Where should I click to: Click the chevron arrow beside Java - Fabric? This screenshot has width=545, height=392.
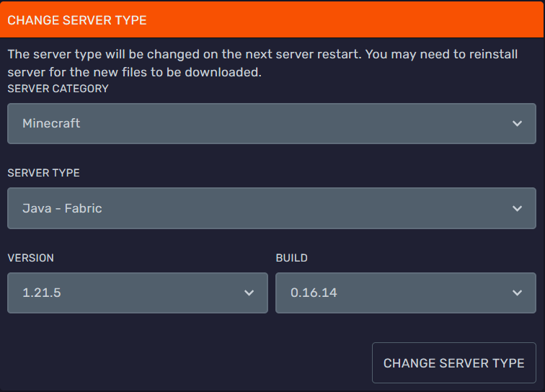click(x=517, y=208)
